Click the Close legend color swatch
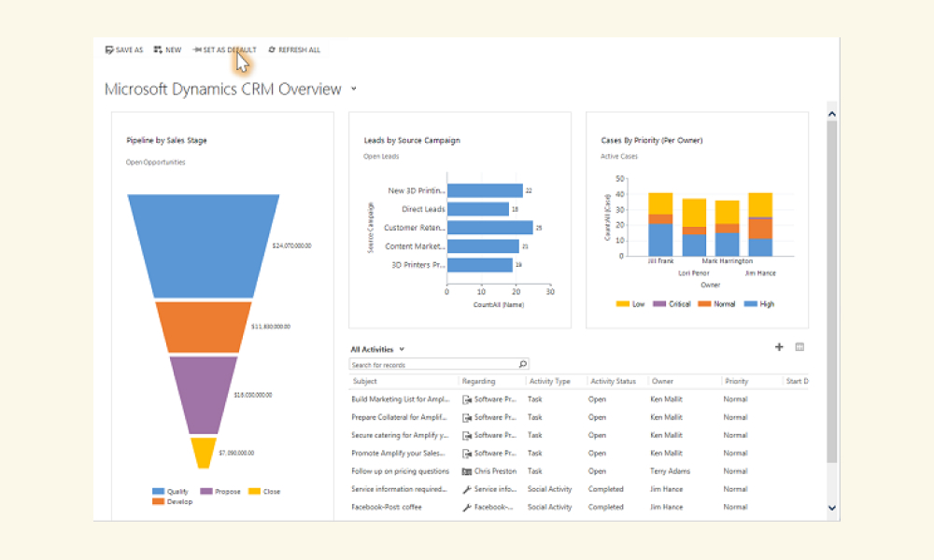Screen dimensions: 934x560 (254, 491)
